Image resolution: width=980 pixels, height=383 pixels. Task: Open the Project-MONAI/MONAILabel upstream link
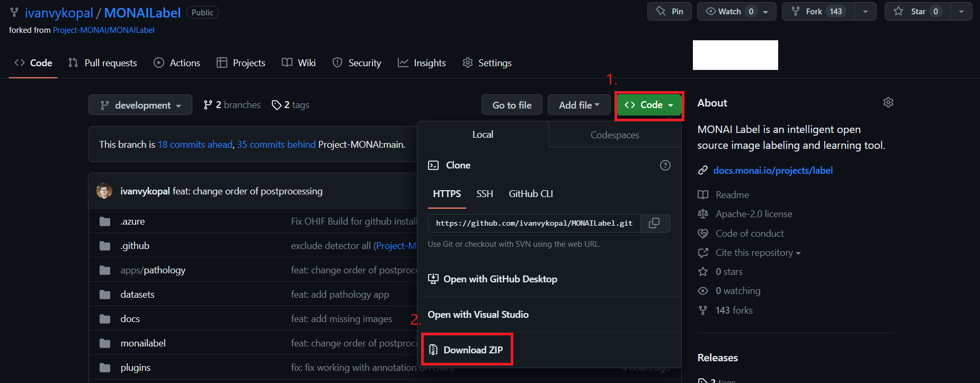(x=104, y=30)
